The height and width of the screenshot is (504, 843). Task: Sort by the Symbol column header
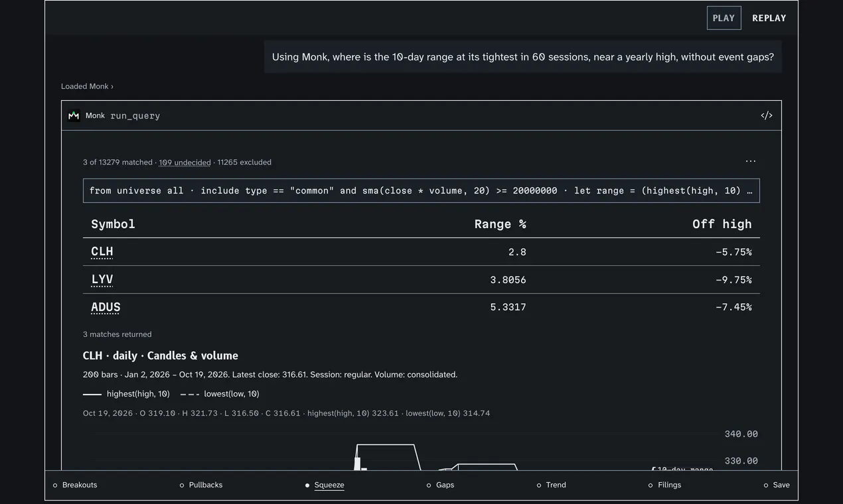point(113,224)
